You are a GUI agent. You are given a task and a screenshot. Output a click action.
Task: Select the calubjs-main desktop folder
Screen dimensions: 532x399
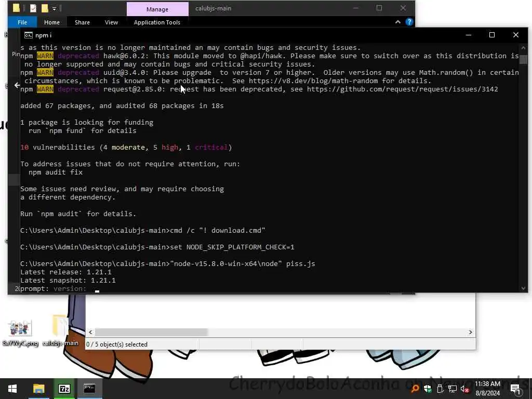(60, 331)
